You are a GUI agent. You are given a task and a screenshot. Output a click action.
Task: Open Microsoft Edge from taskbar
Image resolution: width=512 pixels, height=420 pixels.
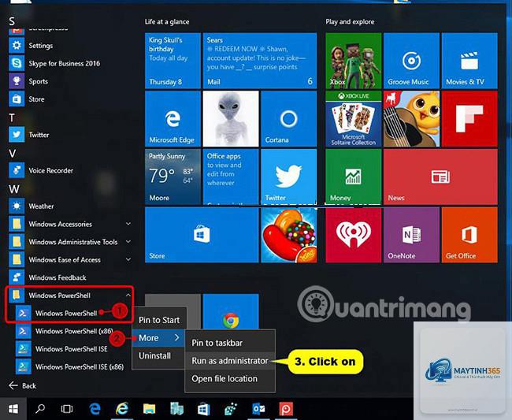coord(95,409)
